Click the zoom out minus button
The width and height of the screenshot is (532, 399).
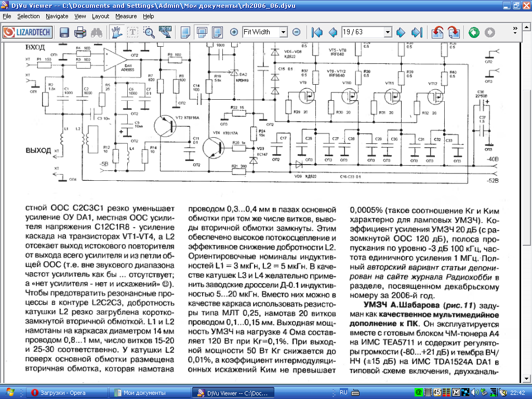[x=296, y=32]
